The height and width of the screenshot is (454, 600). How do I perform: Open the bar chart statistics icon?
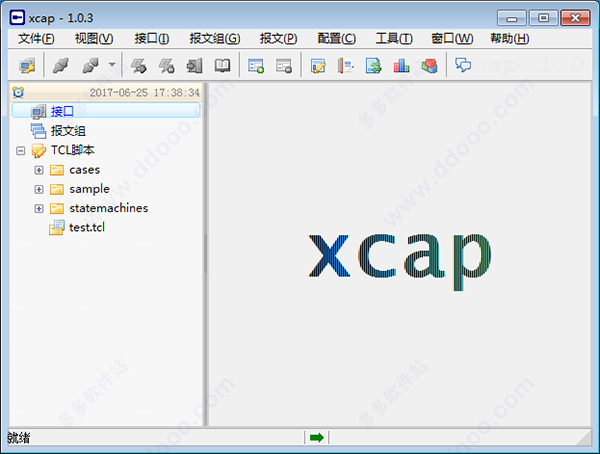401,65
